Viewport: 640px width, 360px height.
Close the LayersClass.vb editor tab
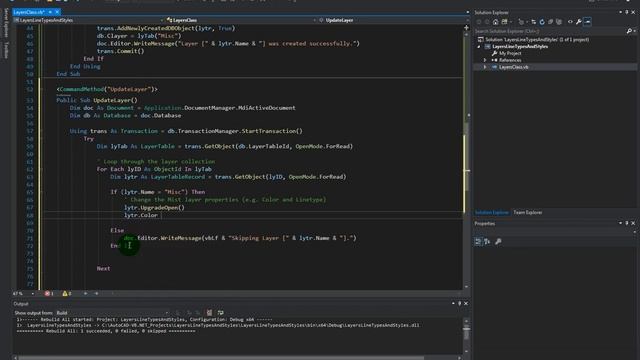pos(57,12)
